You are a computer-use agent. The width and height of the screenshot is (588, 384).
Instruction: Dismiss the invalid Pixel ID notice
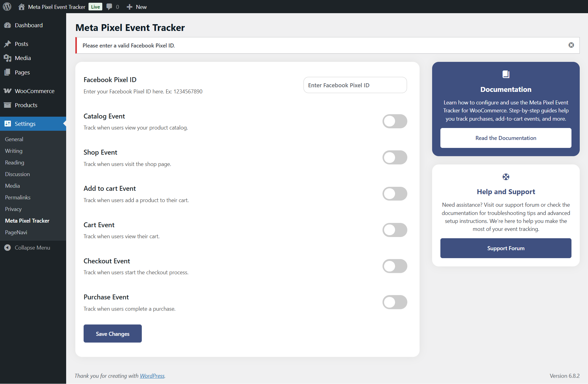(571, 45)
